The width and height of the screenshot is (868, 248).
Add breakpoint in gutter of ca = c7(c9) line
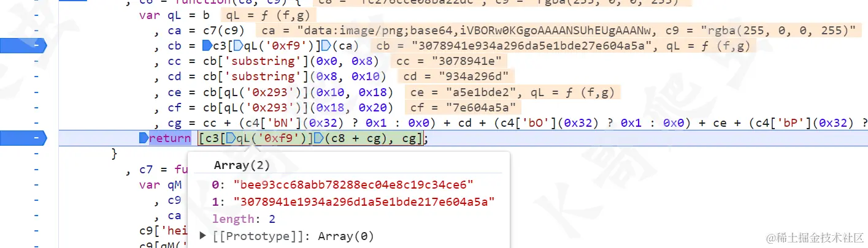pos(37,29)
